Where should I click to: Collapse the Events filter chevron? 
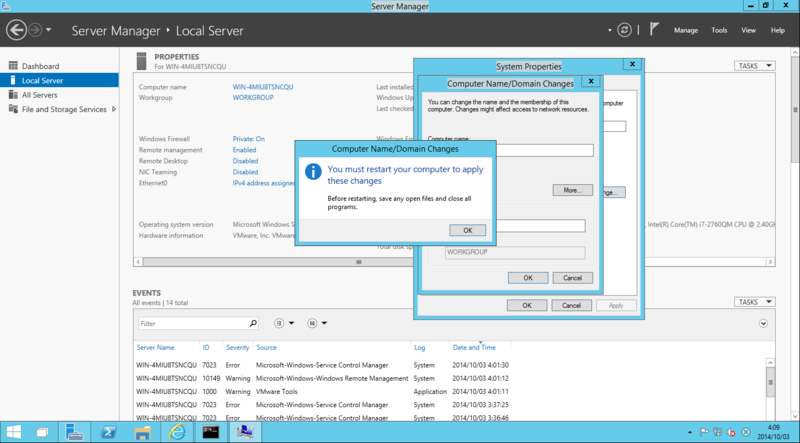coord(763,323)
